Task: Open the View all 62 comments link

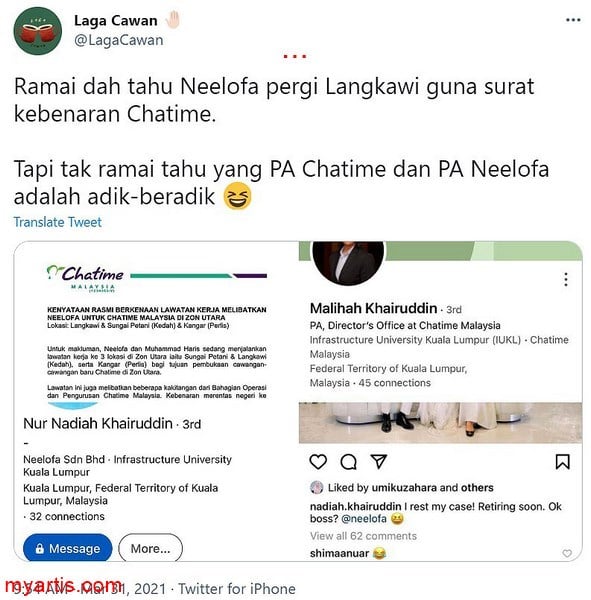Action: (x=363, y=536)
